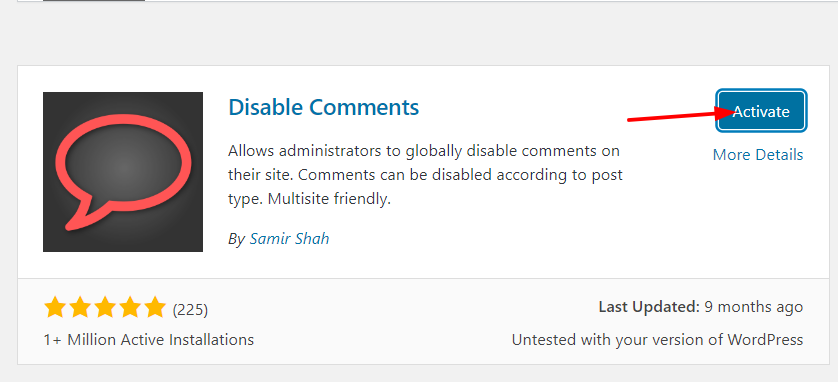
Task: Click the 9 months ago text
Action: click(754, 307)
